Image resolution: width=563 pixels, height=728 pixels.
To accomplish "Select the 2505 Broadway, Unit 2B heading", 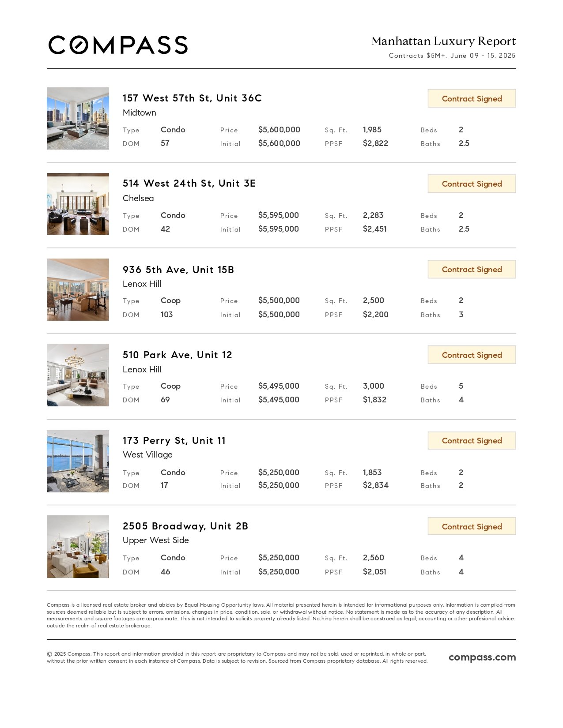I will point(185,526).
